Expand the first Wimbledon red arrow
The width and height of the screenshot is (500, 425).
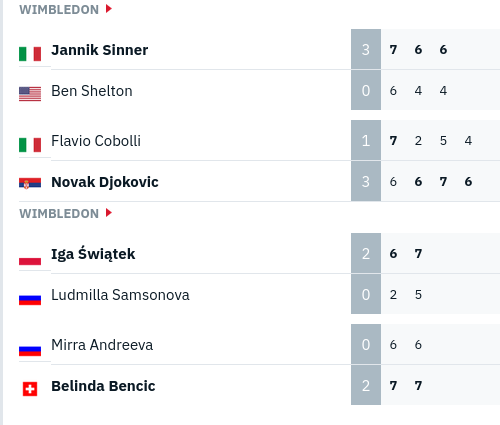tap(109, 9)
